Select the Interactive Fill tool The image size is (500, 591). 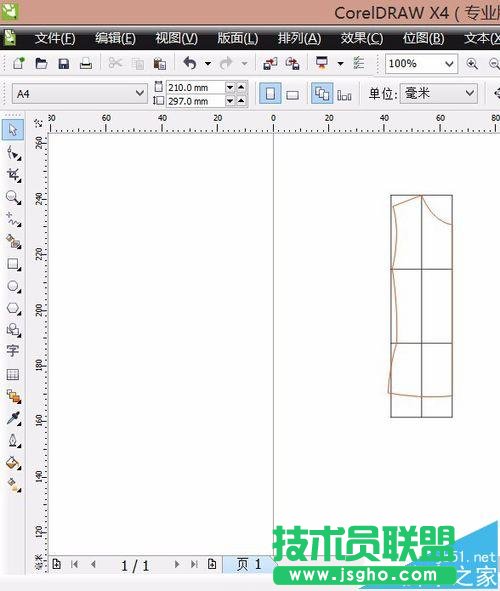[x=14, y=485]
